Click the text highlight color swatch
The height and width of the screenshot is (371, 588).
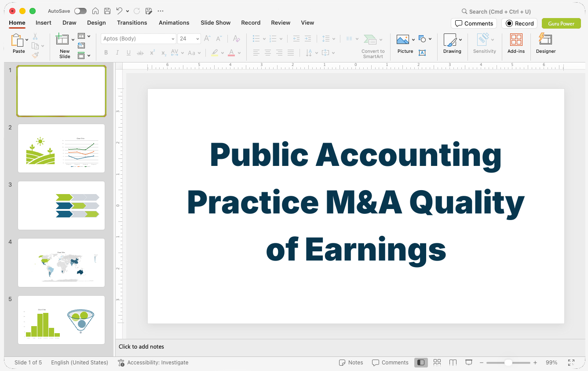(215, 53)
